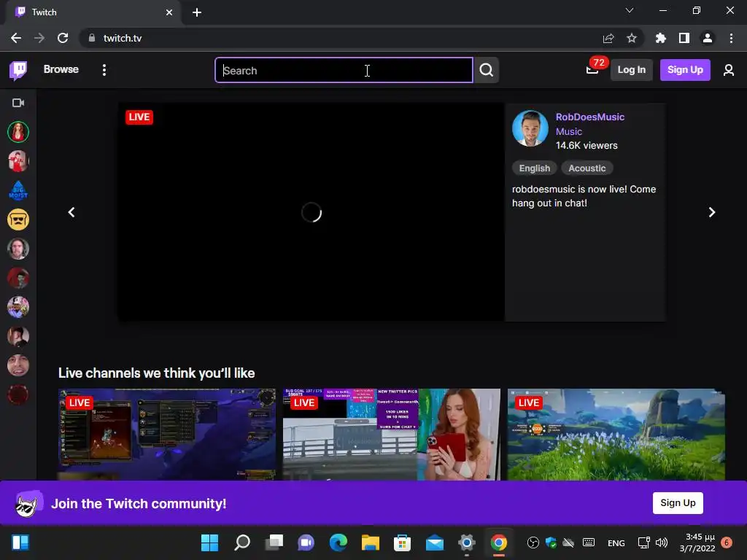The image size is (747, 560).
Task: Open the ENG language switcher
Action: pyautogui.click(x=616, y=542)
